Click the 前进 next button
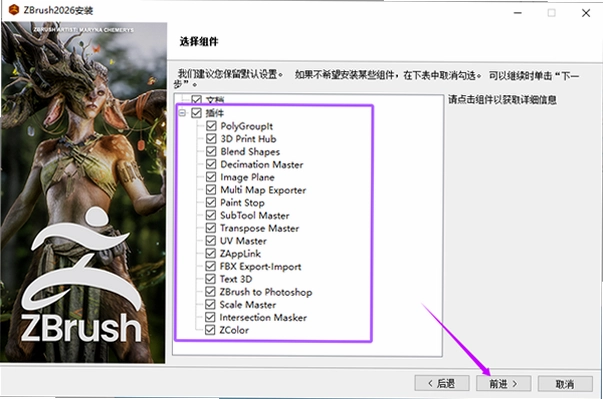603x399 pixels. point(503,383)
